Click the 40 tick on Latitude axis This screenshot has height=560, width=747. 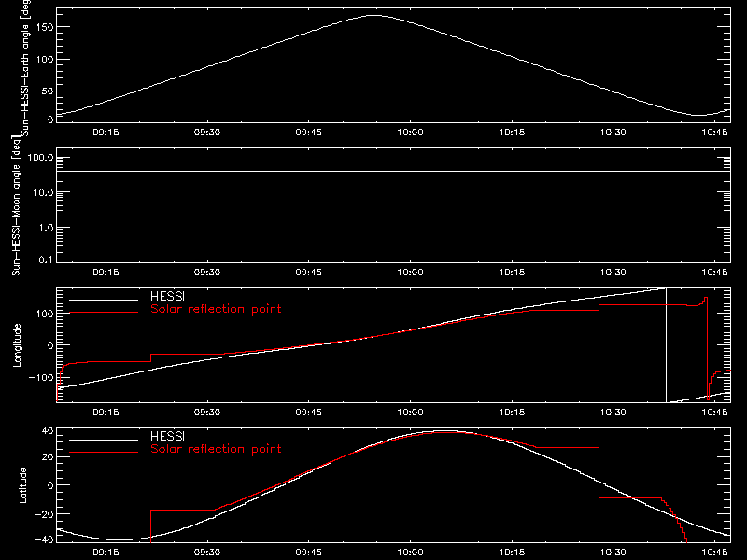click(x=48, y=431)
